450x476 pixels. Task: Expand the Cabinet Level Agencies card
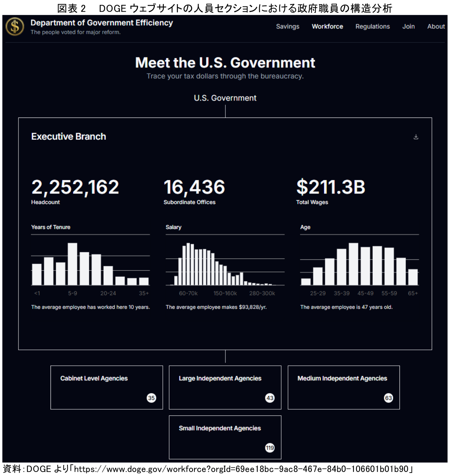[107, 387]
